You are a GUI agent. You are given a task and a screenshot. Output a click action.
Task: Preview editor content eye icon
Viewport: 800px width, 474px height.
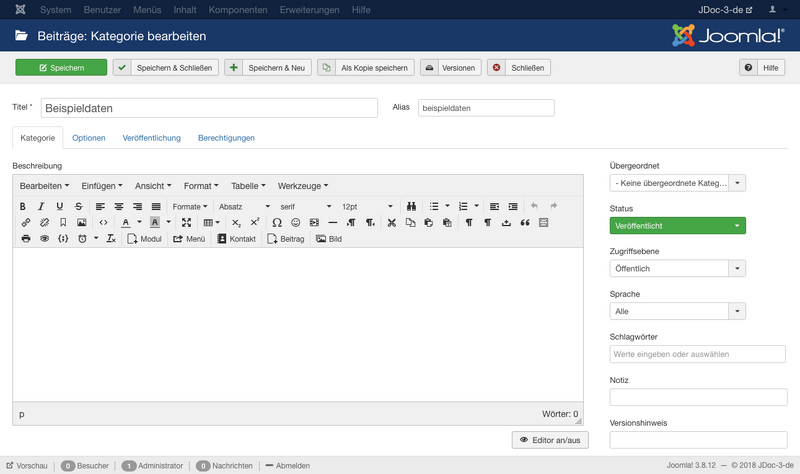click(44, 239)
